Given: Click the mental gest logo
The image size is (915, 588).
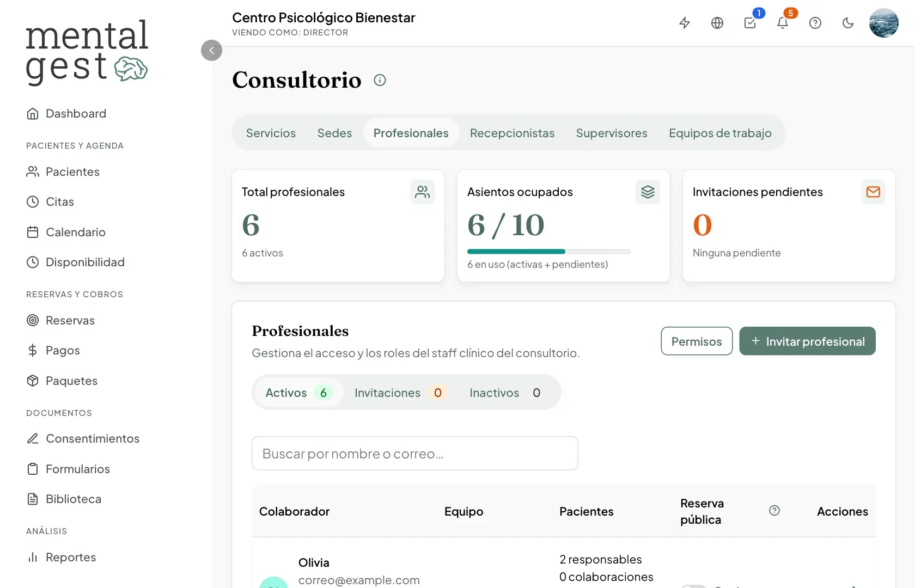Looking at the screenshot, I should click(x=87, y=52).
